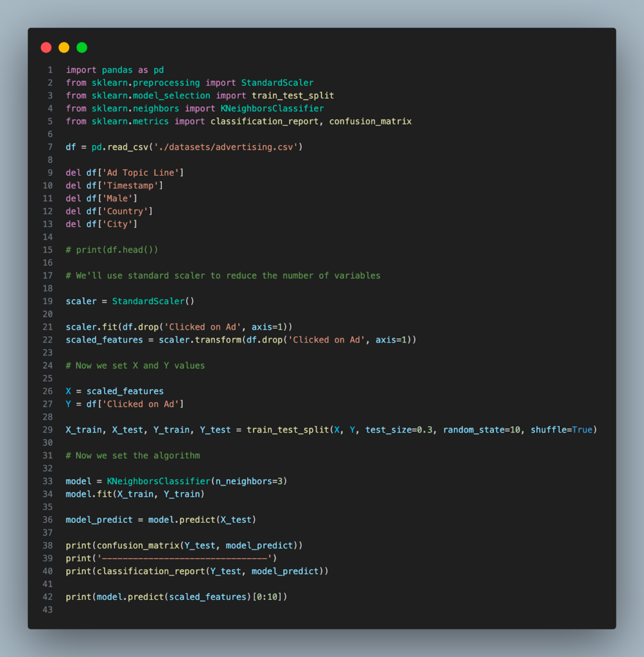Click line number 42 in the gutter
The width and height of the screenshot is (644, 657).
46,597
